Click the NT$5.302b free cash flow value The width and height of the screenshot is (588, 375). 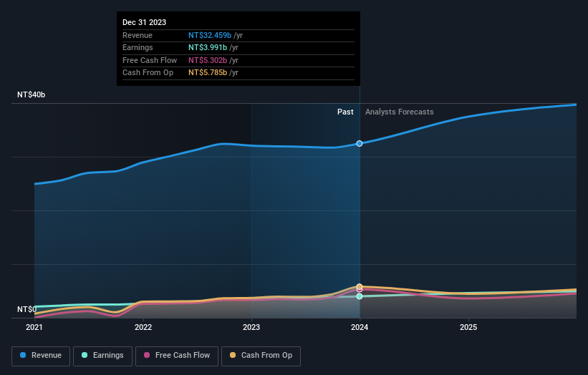(x=208, y=60)
